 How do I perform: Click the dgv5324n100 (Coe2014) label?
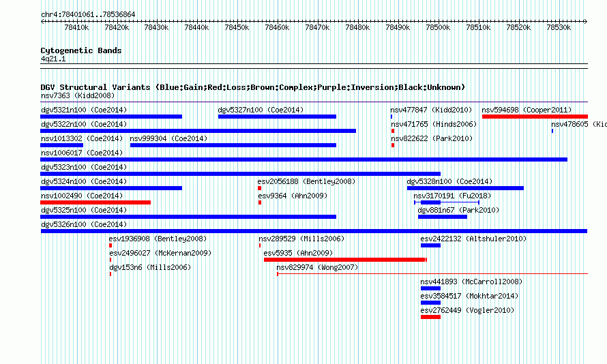(x=84, y=181)
